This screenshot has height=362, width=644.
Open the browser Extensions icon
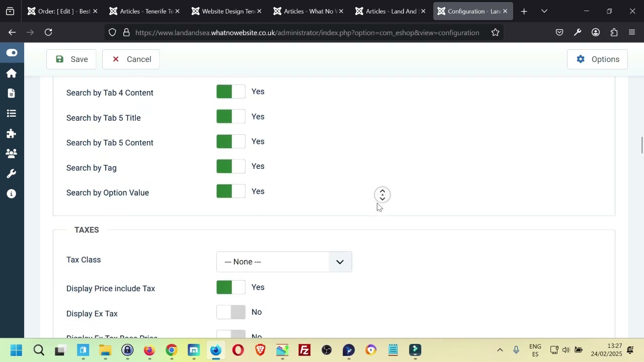point(614,32)
